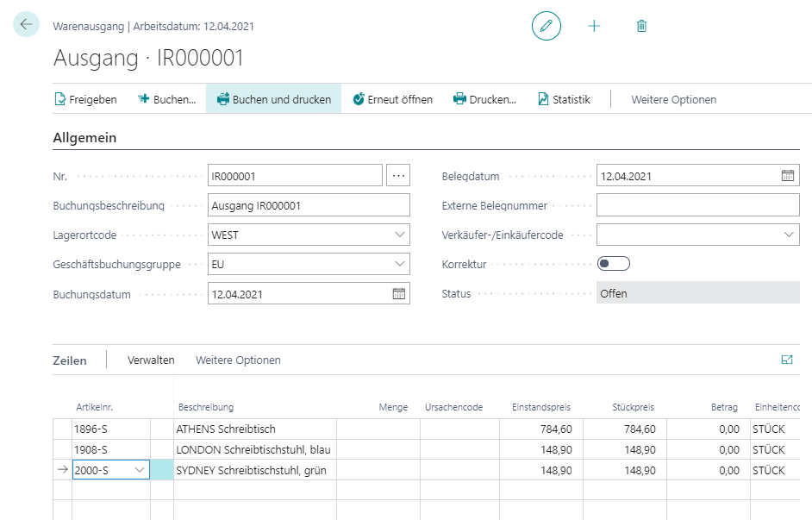Open the Verwalten menu for lines
812x520 pixels.
[151, 360]
